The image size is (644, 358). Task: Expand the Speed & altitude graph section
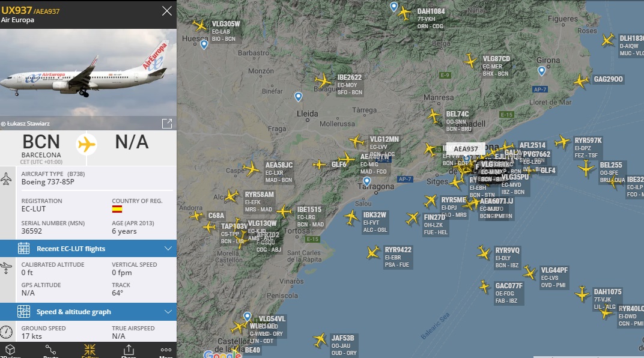point(88,312)
